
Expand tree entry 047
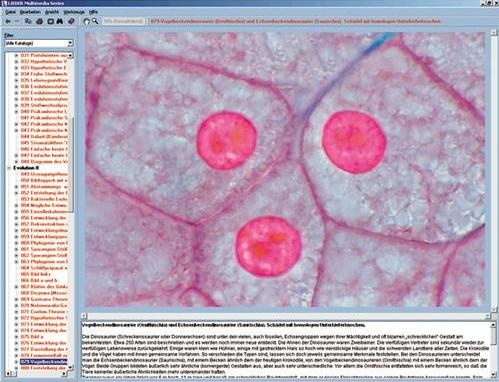[16, 155]
